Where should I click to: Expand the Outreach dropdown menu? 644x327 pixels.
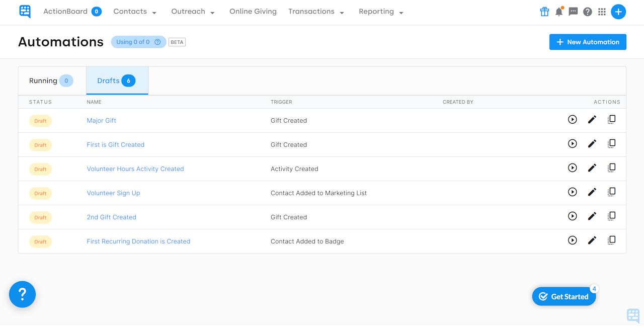193,12
